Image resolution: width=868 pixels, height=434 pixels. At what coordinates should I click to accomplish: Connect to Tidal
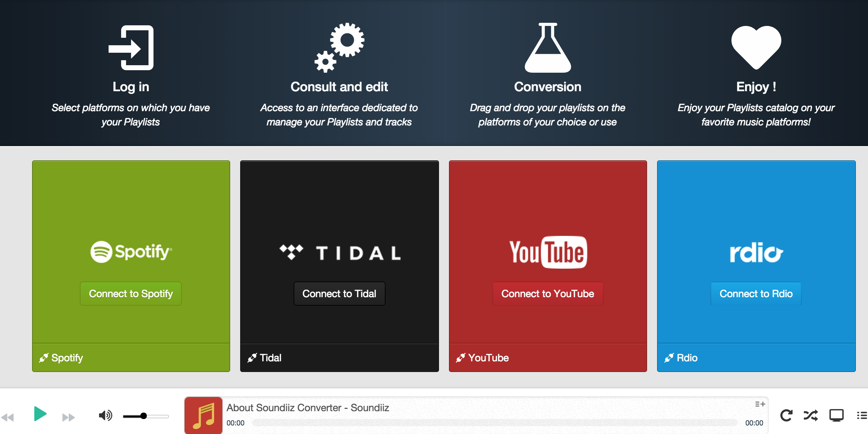[x=339, y=294]
